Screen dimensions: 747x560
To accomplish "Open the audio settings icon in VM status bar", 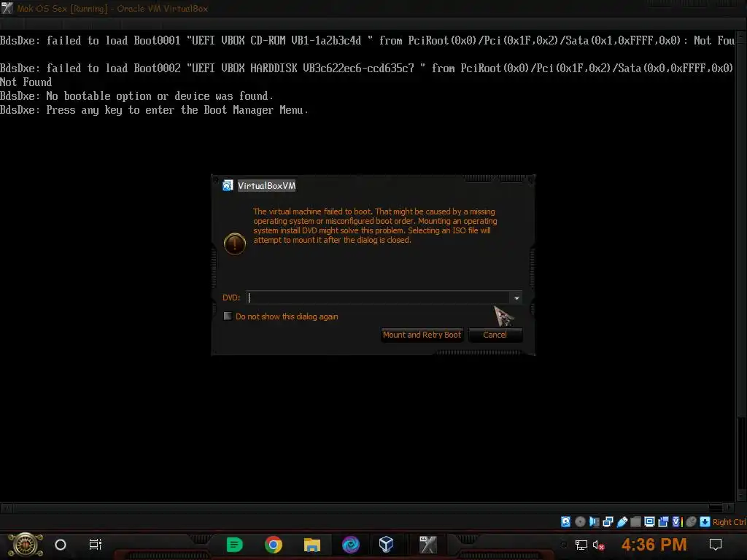I will tap(594, 522).
